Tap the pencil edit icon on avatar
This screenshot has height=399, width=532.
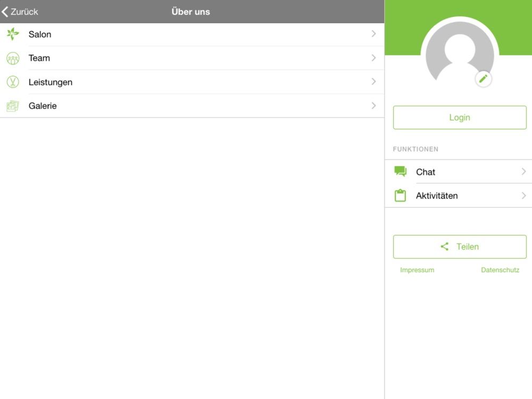483,79
